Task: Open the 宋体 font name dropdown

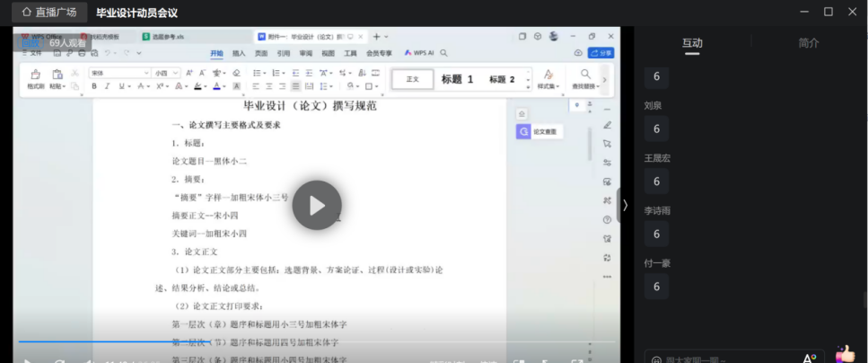Action: click(x=119, y=73)
